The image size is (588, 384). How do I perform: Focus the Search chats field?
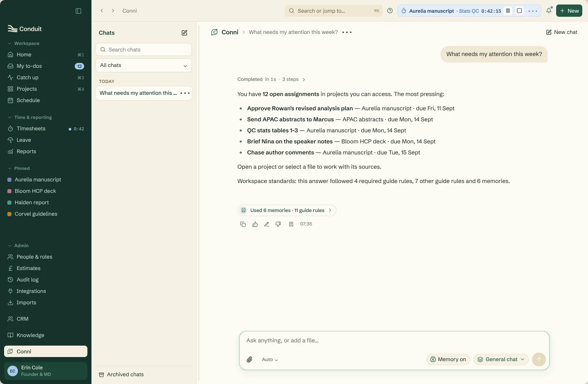144,49
